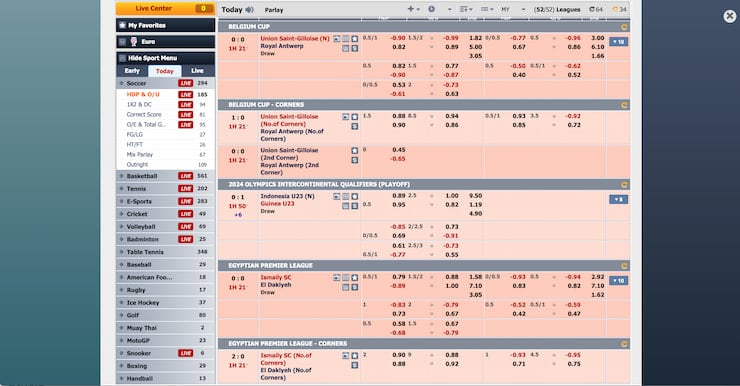Viewport: 740px width, 386px height.
Task: Collapse the Soccer sport category
Action: click(165, 83)
